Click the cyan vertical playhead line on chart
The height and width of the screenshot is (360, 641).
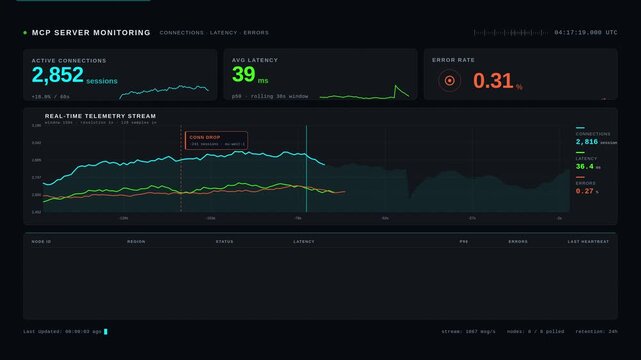coord(306,169)
